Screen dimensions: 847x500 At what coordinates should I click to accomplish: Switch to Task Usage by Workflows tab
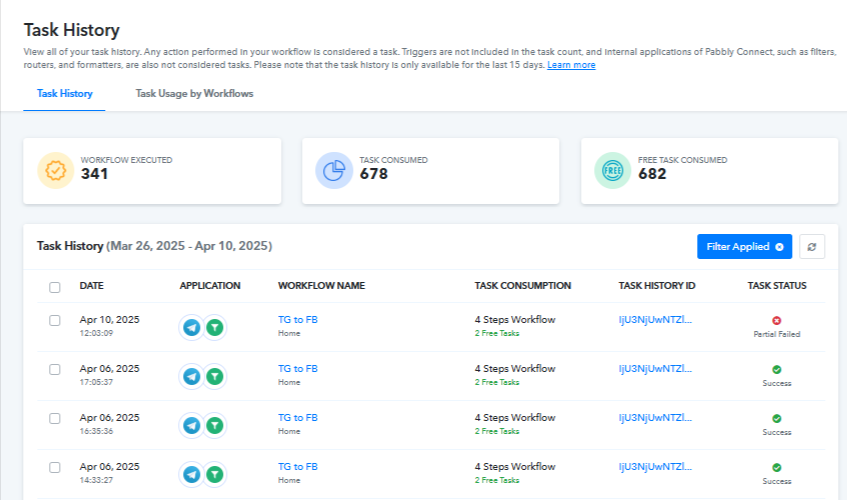(194, 94)
